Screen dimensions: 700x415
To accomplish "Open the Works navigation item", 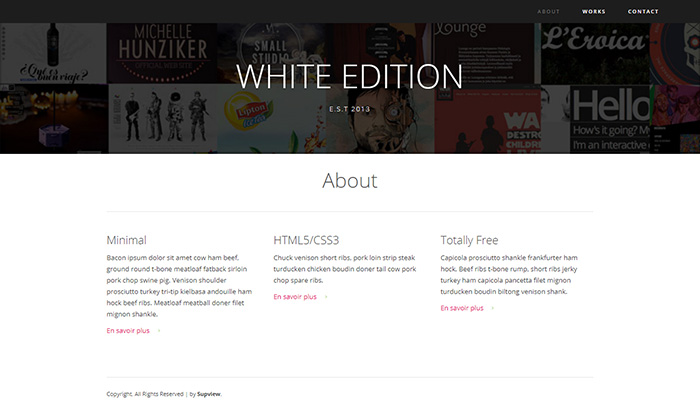I will 594,12.
